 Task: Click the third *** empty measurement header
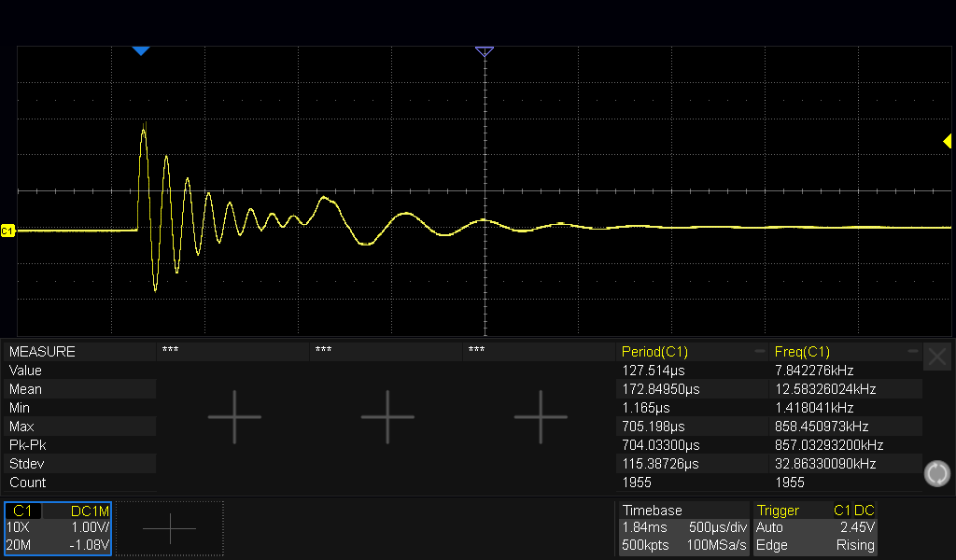click(476, 351)
